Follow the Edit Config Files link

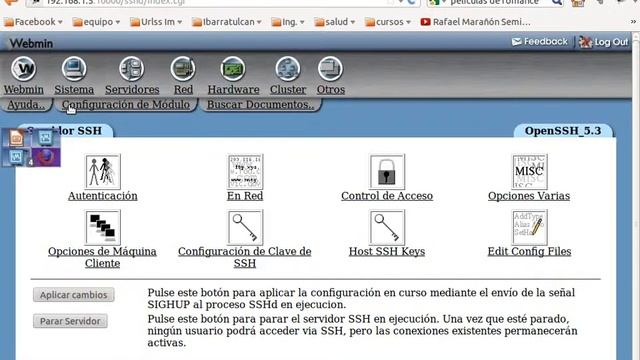point(529,251)
